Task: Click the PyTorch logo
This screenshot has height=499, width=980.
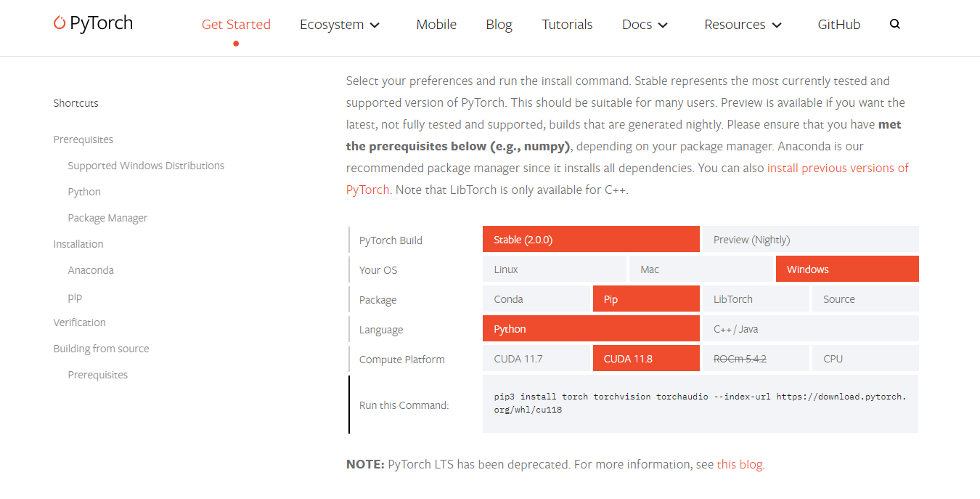Action: click(93, 23)
